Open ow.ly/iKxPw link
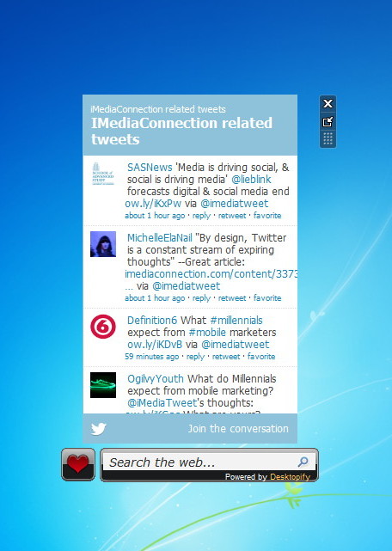The width and height of the screenshot is (392, 551). pyautogui.click(x=153, y=204)
